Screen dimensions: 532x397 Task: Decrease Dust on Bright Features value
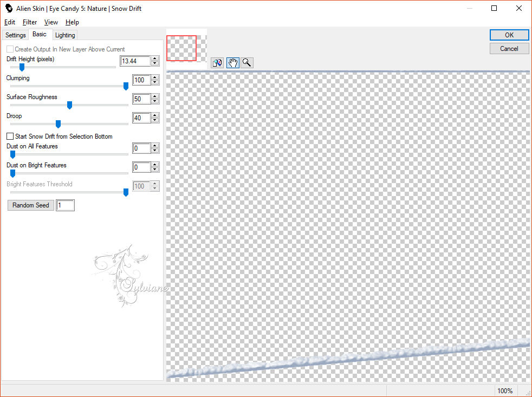155,170
